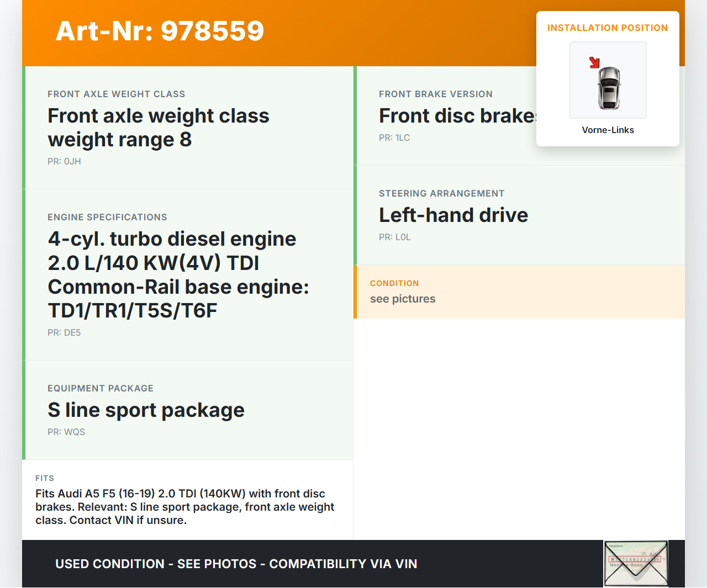Click the car installation position image
The image size is (707, 588).
[608, 81]
